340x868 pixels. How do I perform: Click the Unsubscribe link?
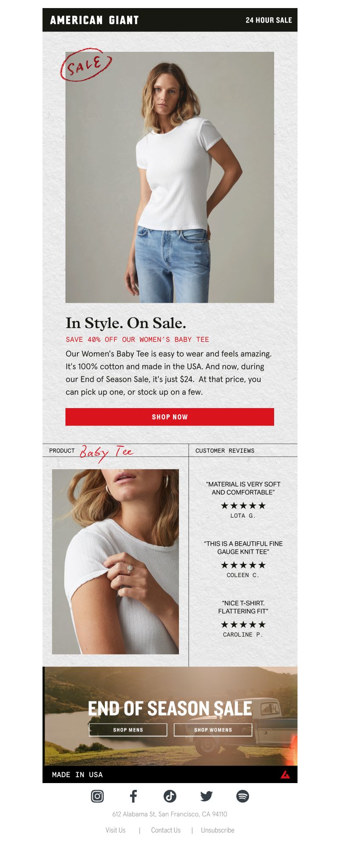point(218,830)
